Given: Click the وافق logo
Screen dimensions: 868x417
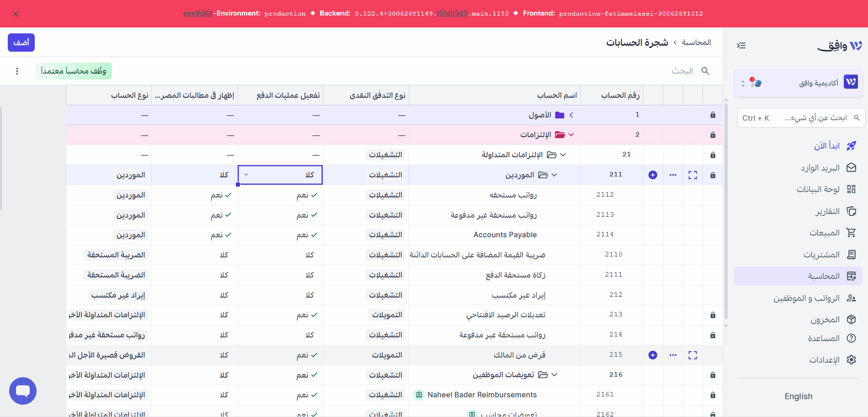Looking at the screenshot, I should pos(840,45).
